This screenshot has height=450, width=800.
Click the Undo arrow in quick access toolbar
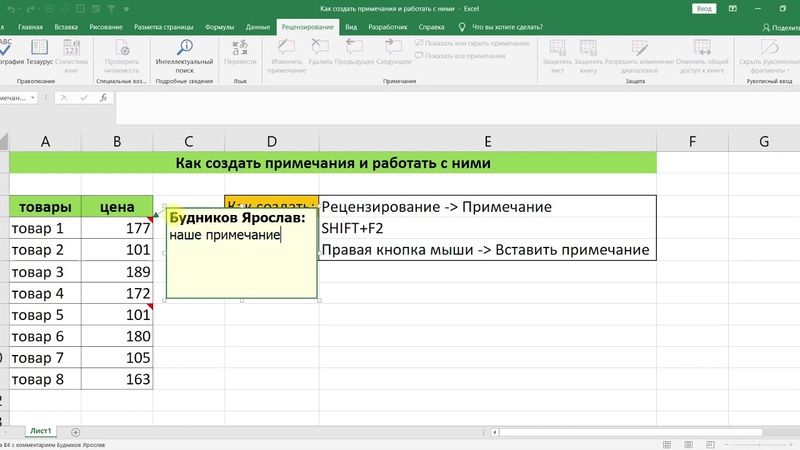click(11, 9)
